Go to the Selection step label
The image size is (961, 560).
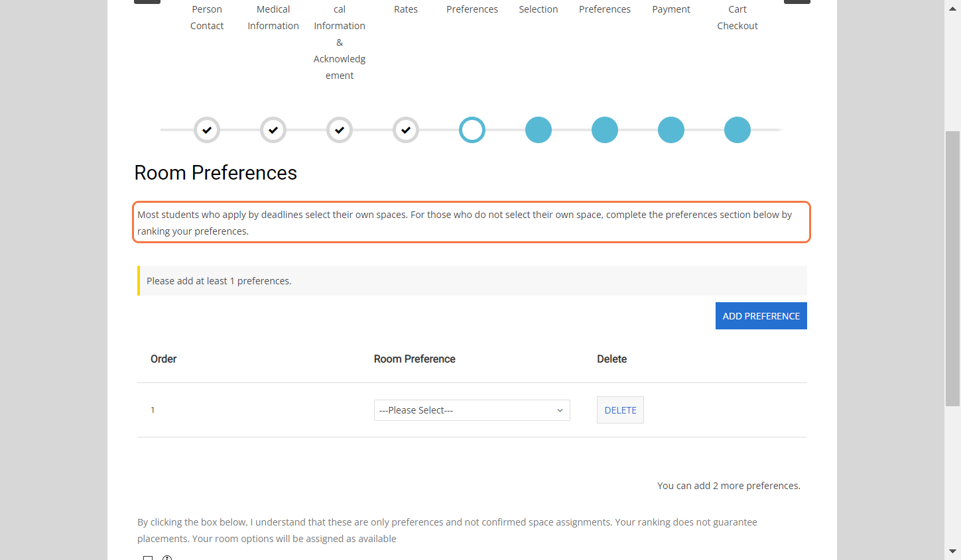pos(539,9)
